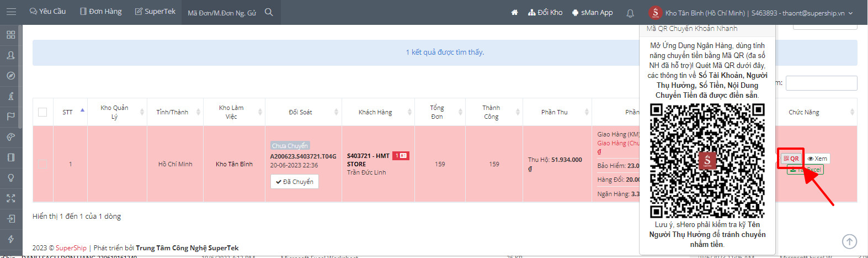Click the 1 kết quả được tìm thấy banner
Screen dimensions: 868x258
pyautogui.click(x=445, y=52)
